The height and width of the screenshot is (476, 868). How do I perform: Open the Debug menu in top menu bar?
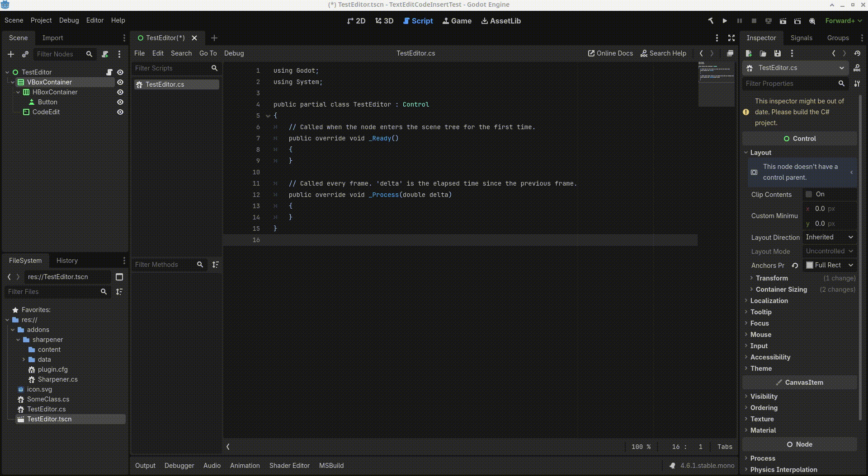[69, 20]
